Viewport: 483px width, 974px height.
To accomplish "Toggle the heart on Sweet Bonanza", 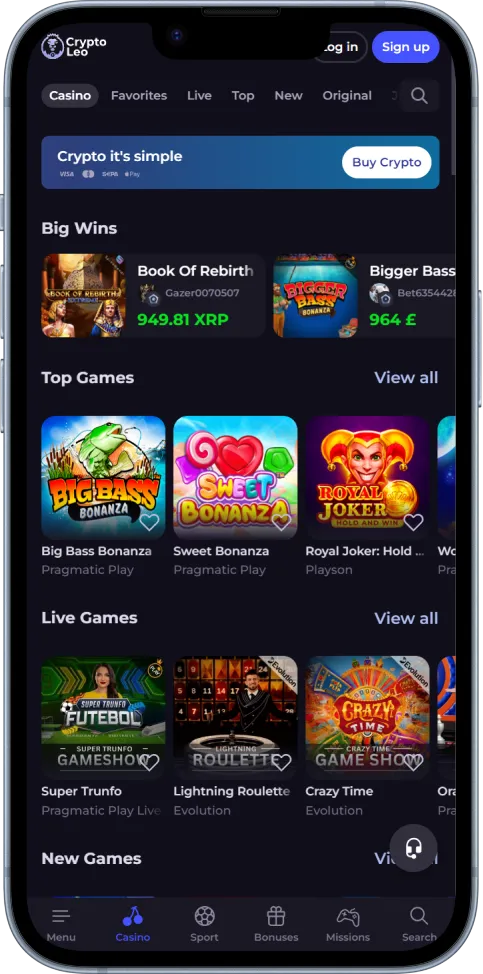I will pyautogui.click(x=281, y=522).
